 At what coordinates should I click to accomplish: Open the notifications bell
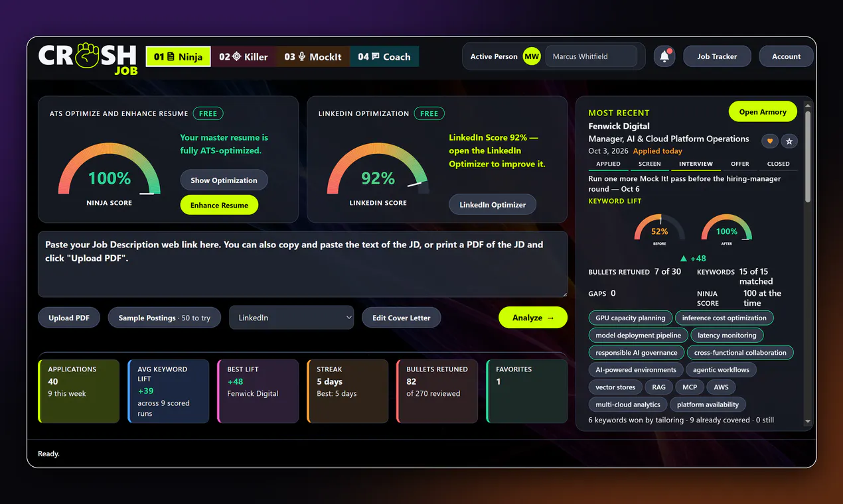pyautogui.click(x=664, y=56)
